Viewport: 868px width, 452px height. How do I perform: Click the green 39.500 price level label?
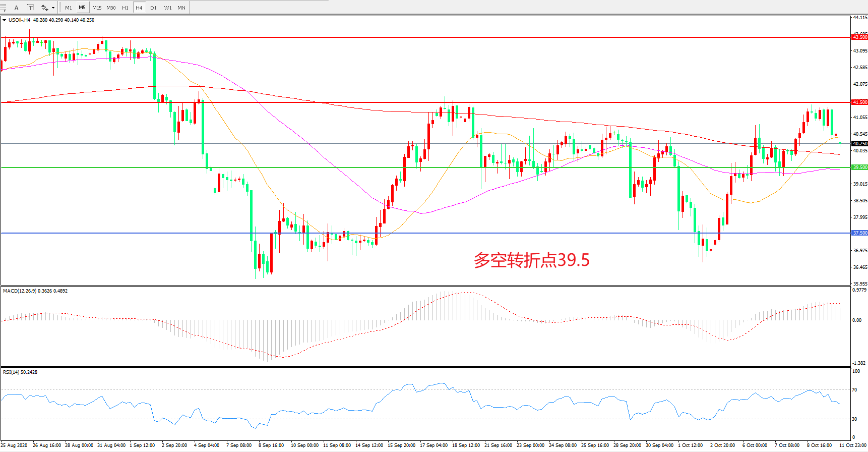coord(859,167)
